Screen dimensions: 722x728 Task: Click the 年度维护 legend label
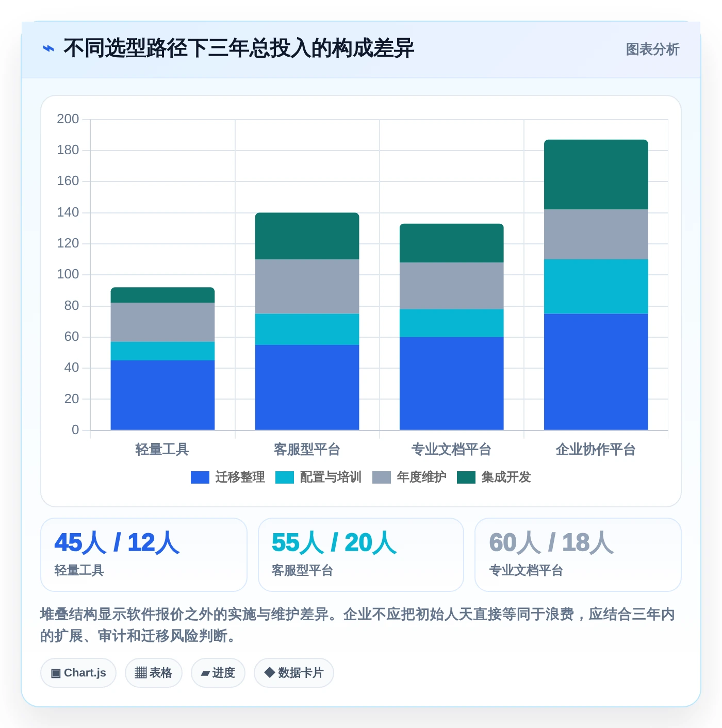tap(422, 477)
